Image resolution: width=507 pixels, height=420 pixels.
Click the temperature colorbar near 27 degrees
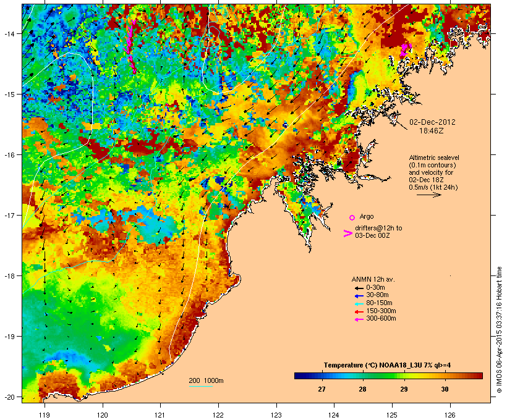click(322, 376)
